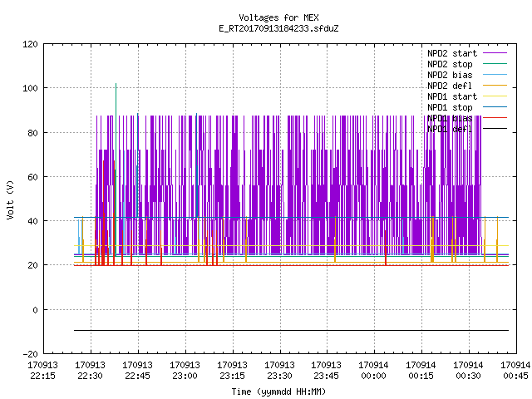Click the 'NPD1 start' legend label
This screenshot has width=532, height=399.
pos(452,96)
